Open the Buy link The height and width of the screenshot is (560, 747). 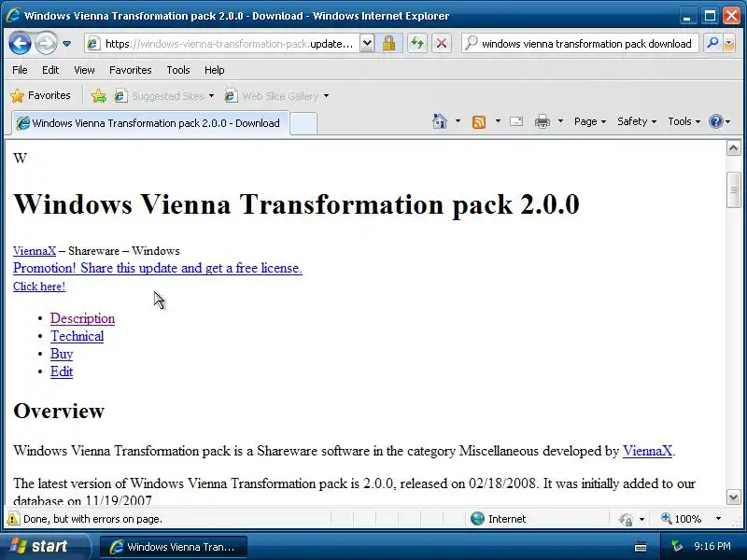(62, 354)
